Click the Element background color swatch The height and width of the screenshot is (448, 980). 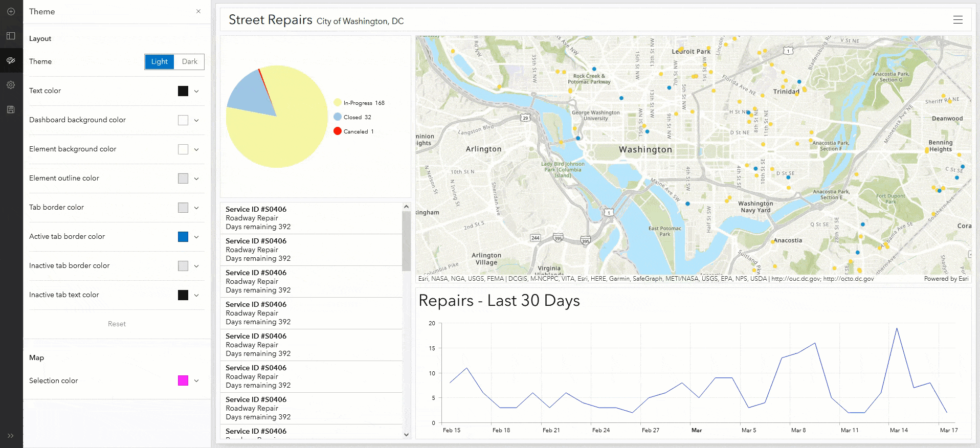pyautogui.click(x=183, y=149)
